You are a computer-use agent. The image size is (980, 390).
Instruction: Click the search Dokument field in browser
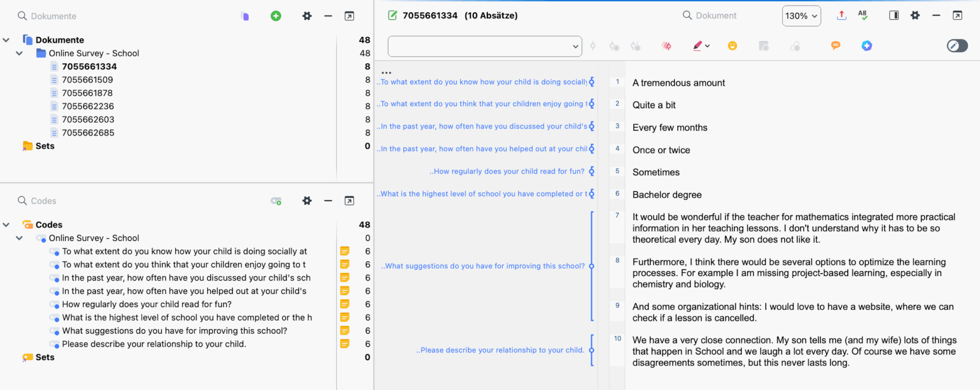pos(716,15)
